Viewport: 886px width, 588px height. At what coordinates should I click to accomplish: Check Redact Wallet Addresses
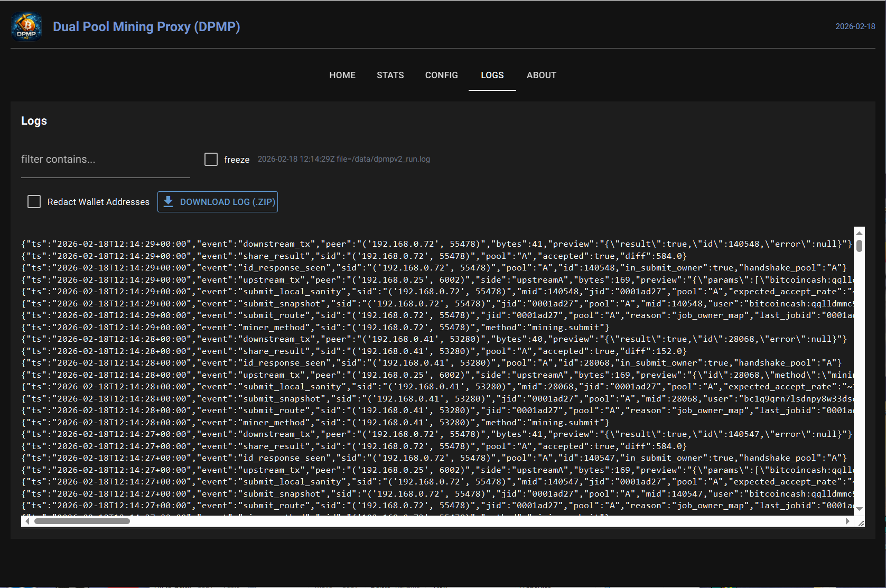point(34,202)
